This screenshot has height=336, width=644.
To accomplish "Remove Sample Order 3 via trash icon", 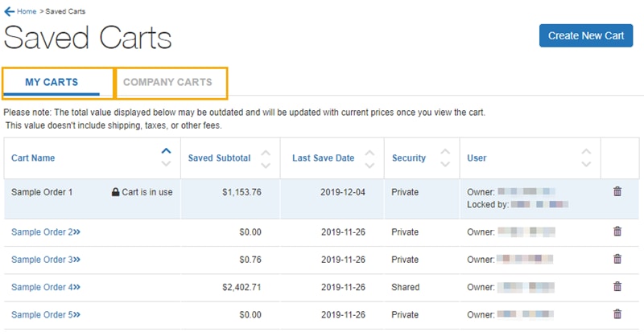I will point(617,259).
